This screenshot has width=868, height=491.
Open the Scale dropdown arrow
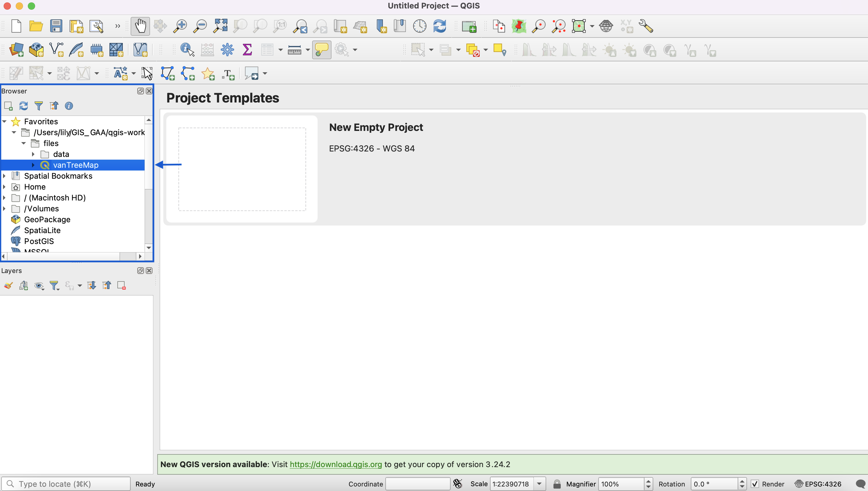(x=540, y=484)
